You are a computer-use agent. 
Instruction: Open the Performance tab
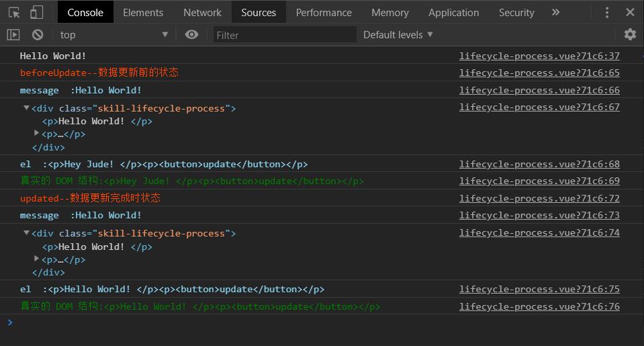pyautogui.click(x=324, y=12)
